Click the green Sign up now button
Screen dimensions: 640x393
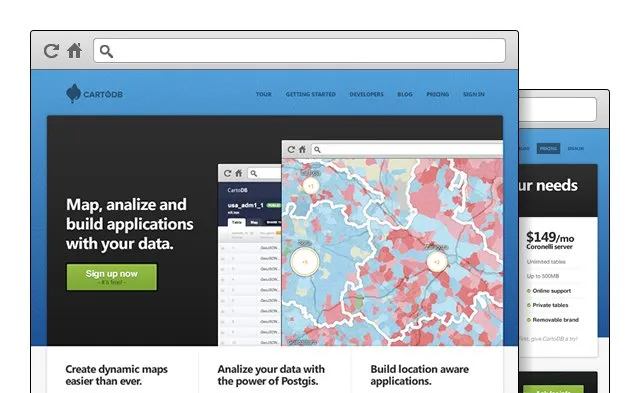[111, 277]
